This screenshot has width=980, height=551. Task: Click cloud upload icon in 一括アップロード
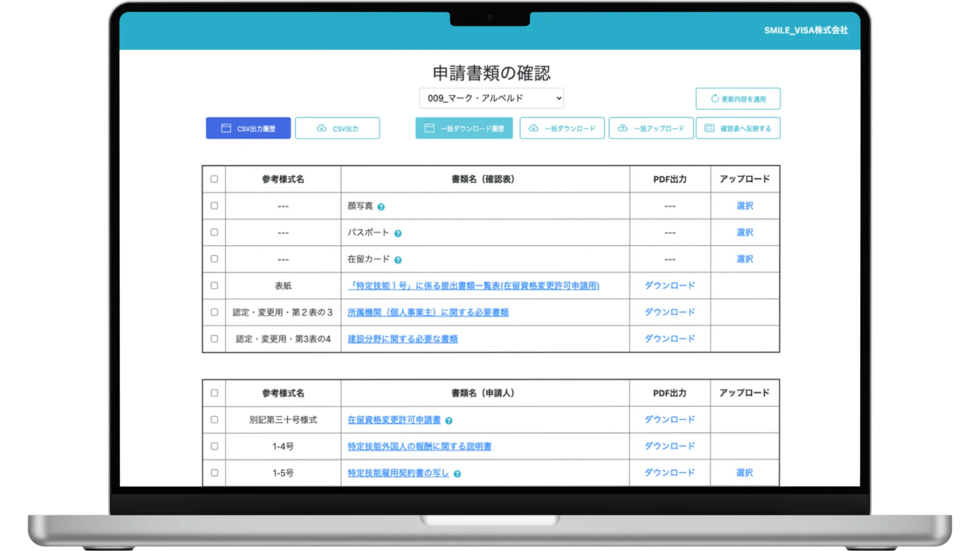[x=623, y=128]
